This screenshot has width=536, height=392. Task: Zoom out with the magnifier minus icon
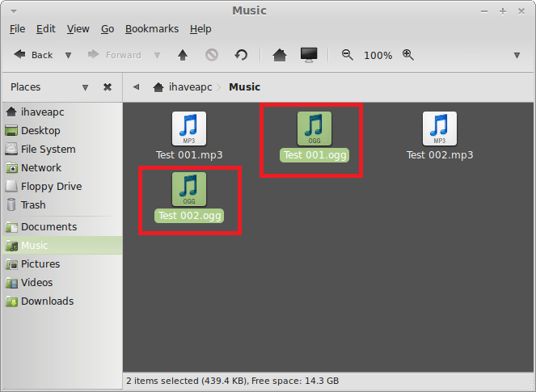click(x=348, y=55)
